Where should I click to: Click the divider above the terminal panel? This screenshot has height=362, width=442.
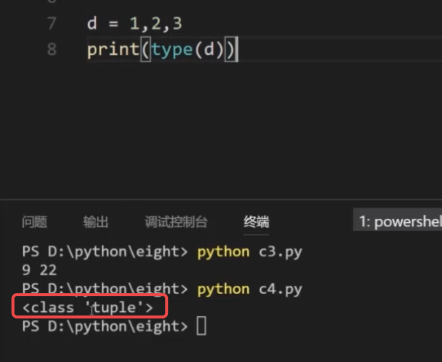pyautogui.click(x=221, y=200)
